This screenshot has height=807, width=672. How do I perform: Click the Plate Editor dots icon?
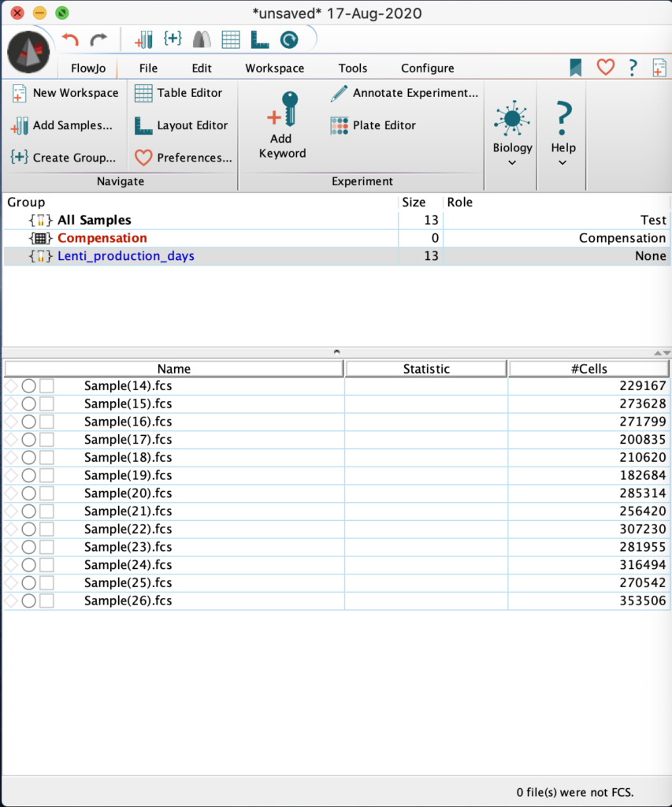339,125
